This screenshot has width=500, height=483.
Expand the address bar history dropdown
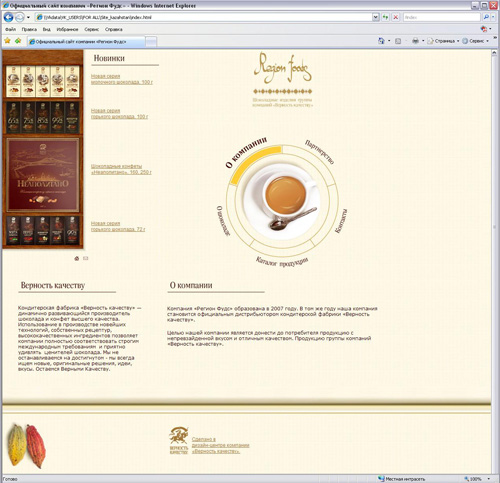(x=376, y=17)
